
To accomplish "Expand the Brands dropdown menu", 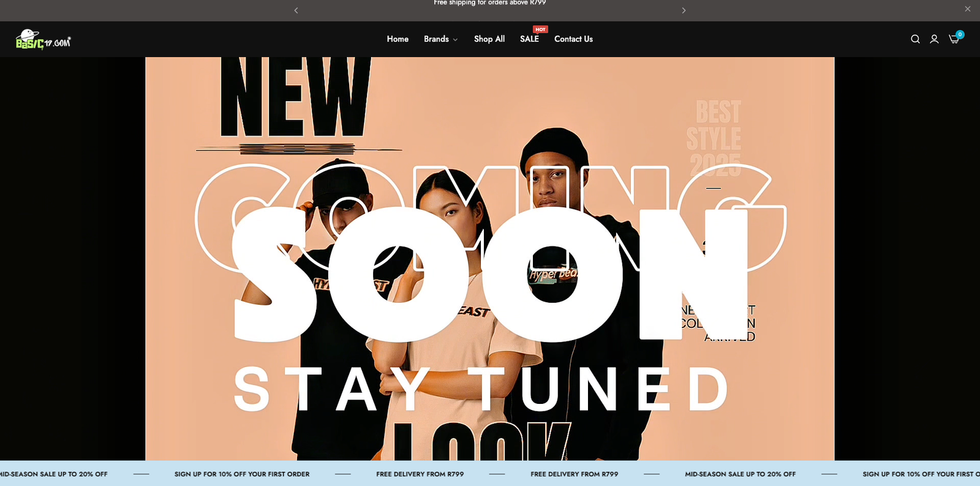I will pyautogui.click(x=440, y=39).
